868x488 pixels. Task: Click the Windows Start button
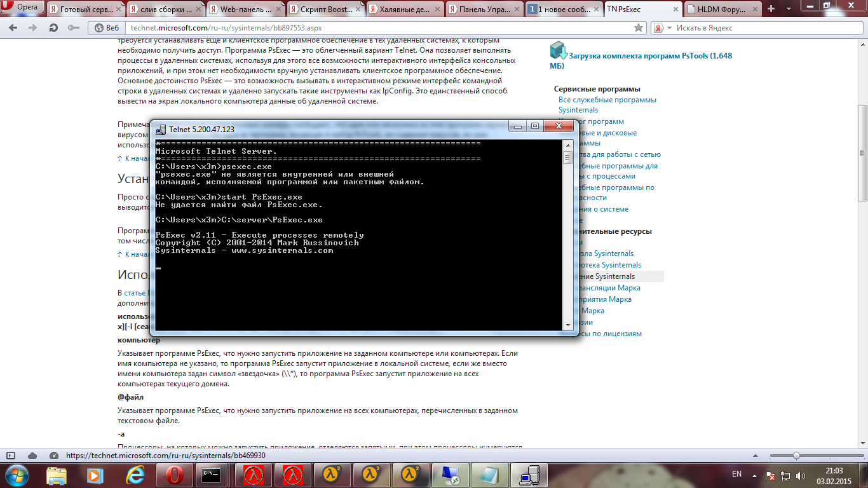16,475
